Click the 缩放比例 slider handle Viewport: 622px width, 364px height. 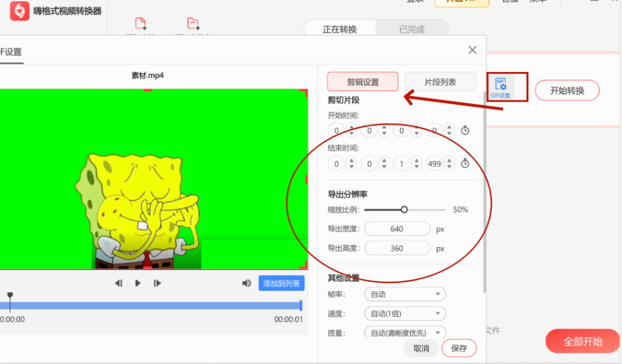click(405, 209)
